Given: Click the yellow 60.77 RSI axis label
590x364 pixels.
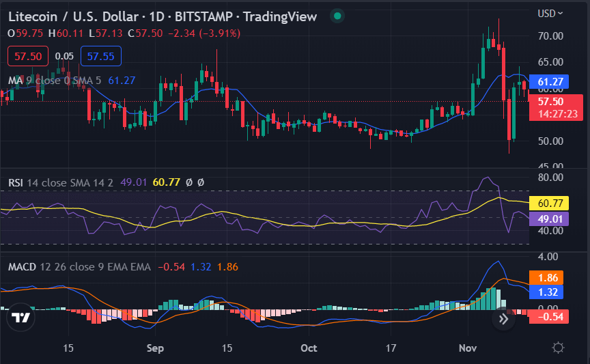Looking at the screenshot, I should (550, 204).
